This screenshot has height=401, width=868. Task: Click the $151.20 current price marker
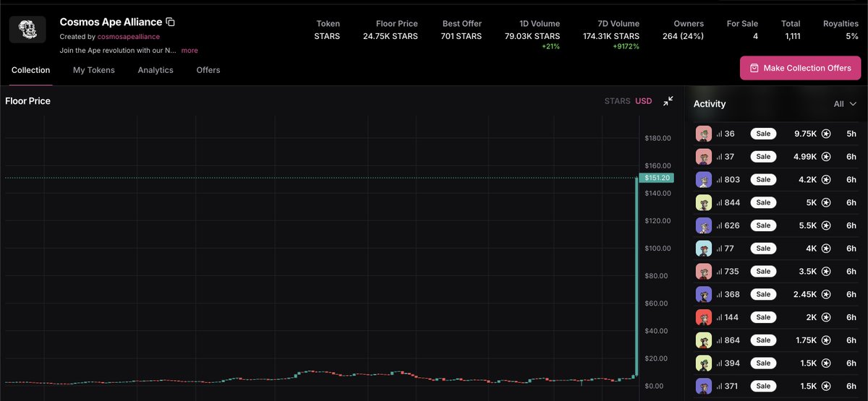pyautogui.click(x=657, y=178)
